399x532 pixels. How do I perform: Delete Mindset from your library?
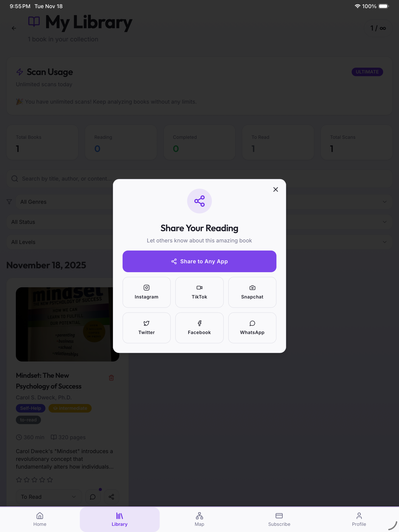coord(111,378)
